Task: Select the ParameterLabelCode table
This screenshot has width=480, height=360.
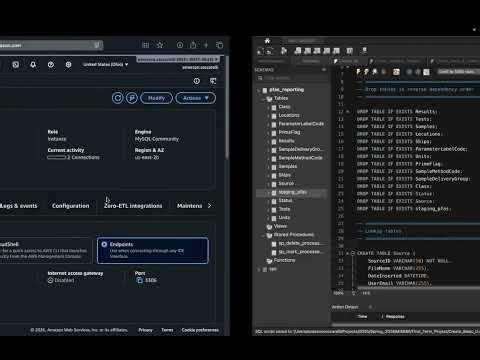Action: [x=301, y=124]
